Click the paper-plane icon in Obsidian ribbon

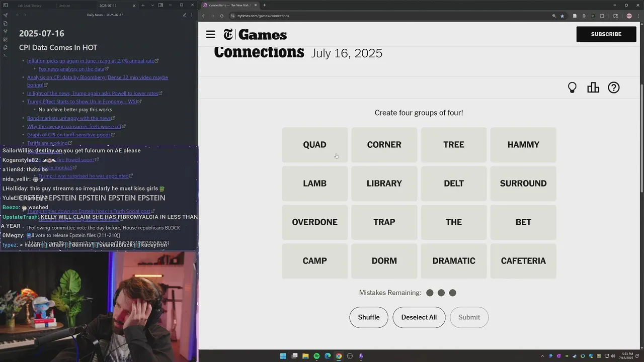click(6, 15)
